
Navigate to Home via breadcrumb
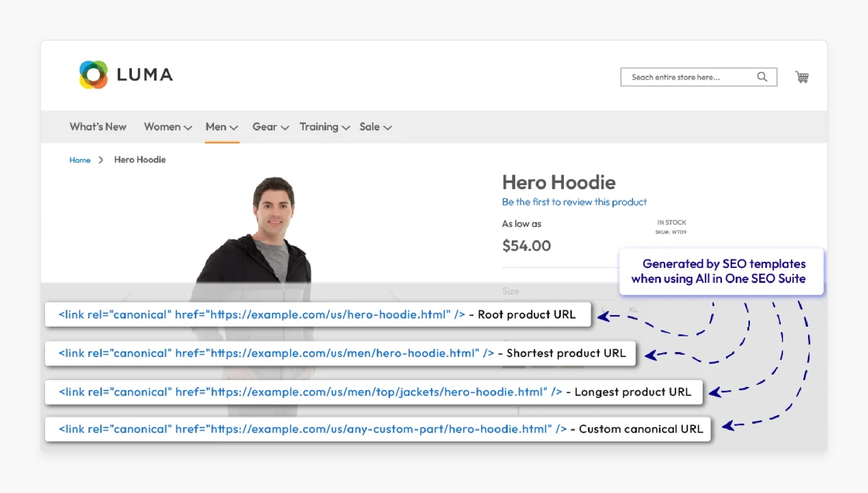pos(80,160)
